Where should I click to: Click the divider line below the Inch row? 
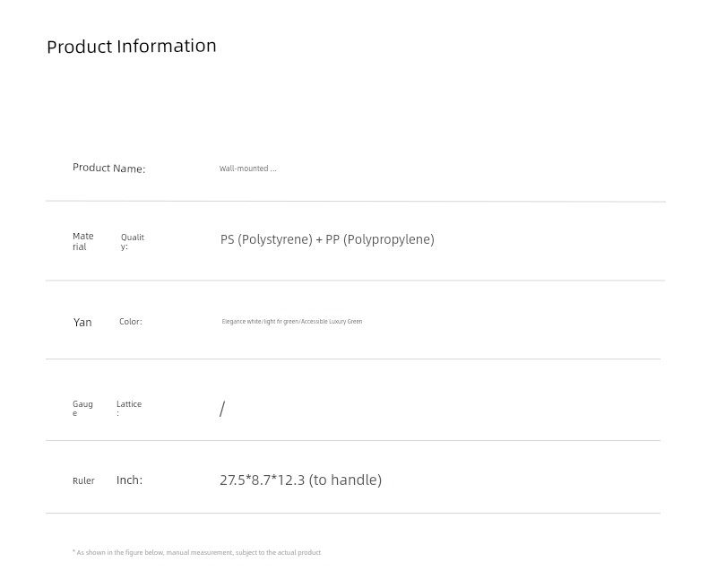click(353, 513)
